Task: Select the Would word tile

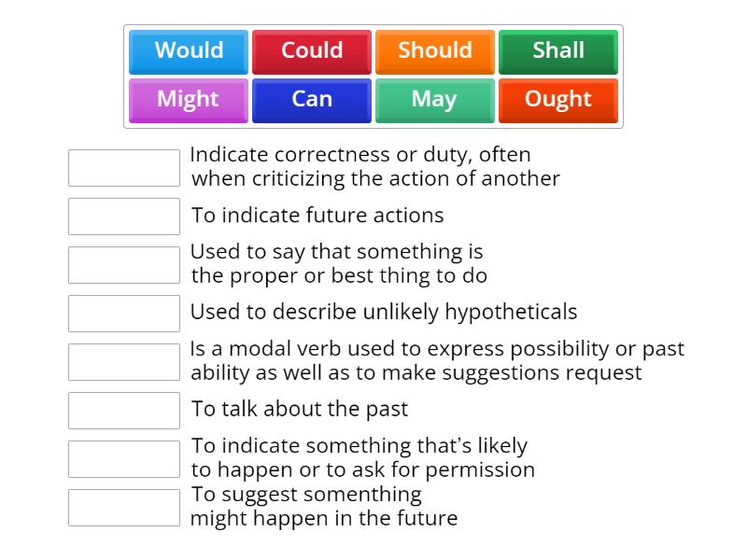Action: point(187,52)
